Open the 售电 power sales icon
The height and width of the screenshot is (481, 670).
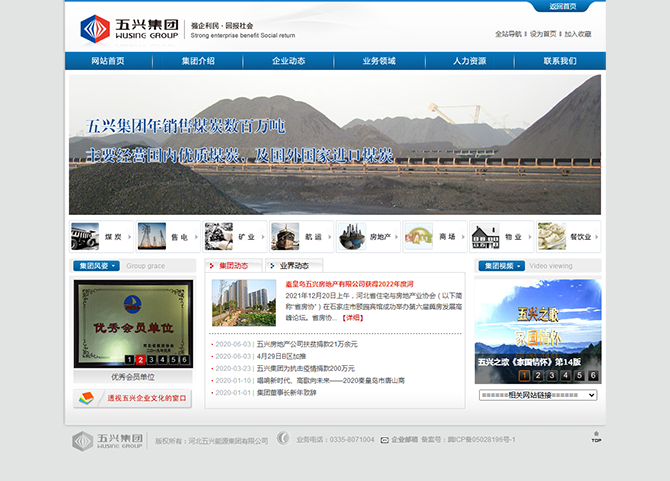pyautogui.click(x=151, y=236)
